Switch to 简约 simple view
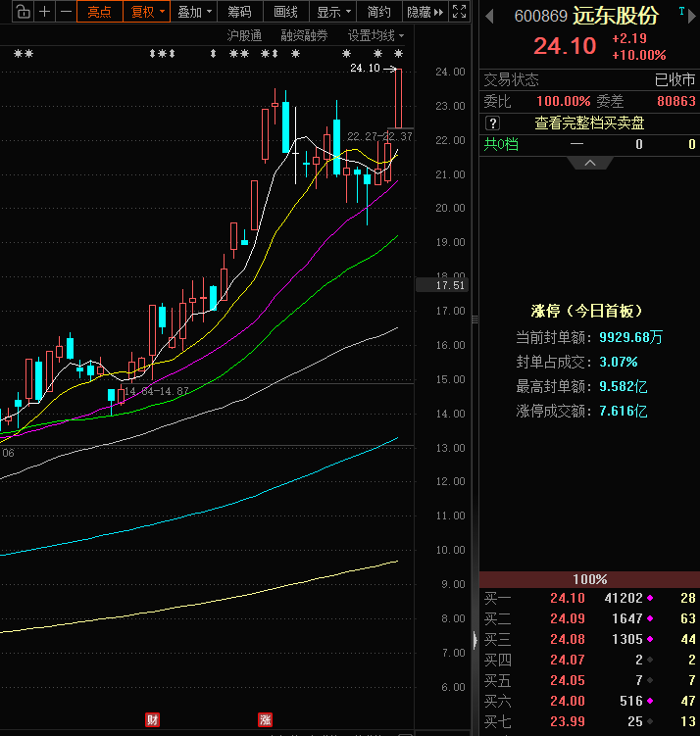700x736 pixels. [378, 11]
